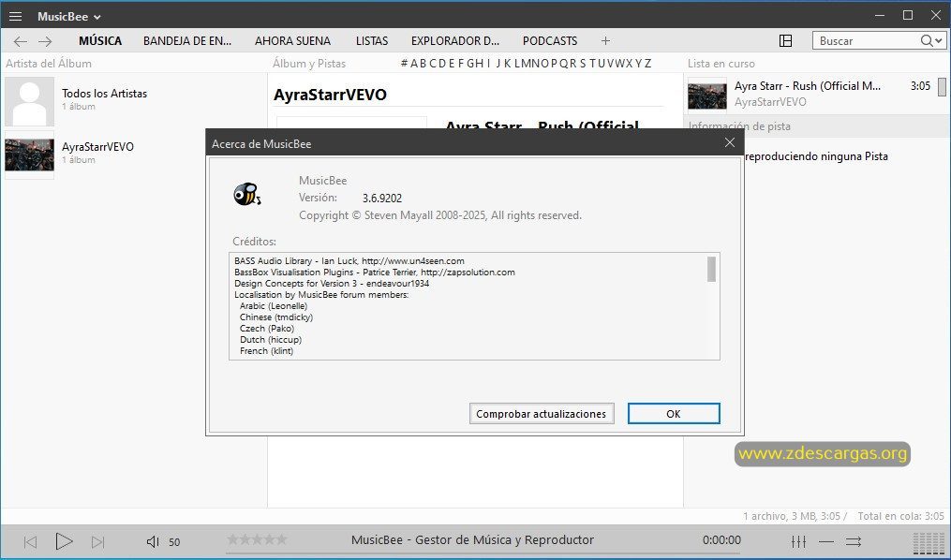Go back with the left arrow

[x=21, y=41]
